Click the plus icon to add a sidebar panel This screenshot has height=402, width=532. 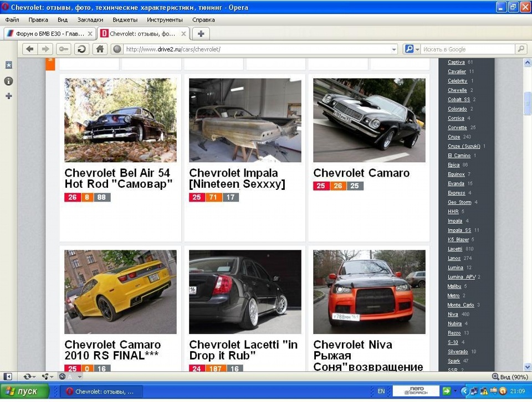pos(8,96)
